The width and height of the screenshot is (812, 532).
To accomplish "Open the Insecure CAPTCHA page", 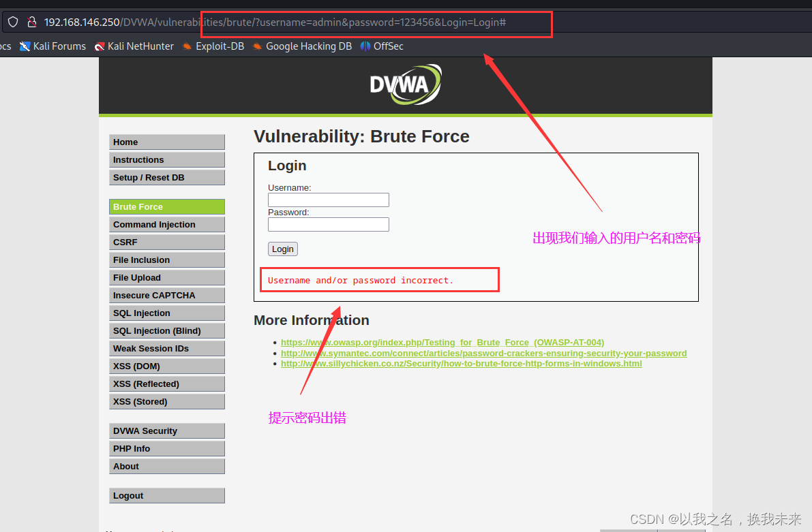I will pyautogui.click(x=167, y=296).
